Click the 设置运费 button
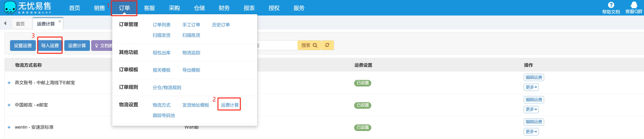 (x=23, y=46)
